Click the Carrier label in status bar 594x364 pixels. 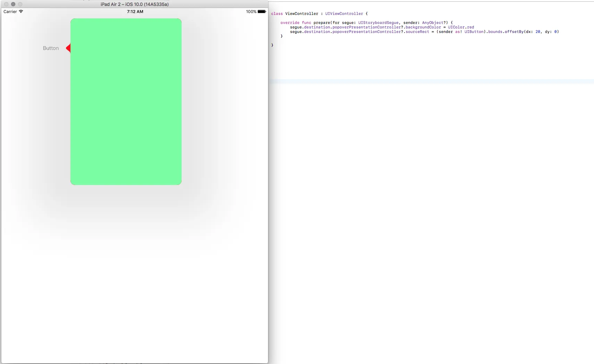[x=10, y=11]
